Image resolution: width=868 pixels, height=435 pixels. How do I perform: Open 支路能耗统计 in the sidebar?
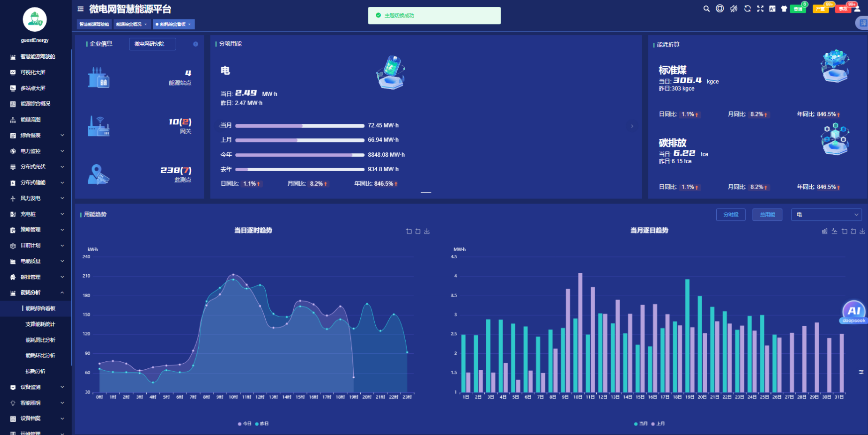tap(40, 324)
